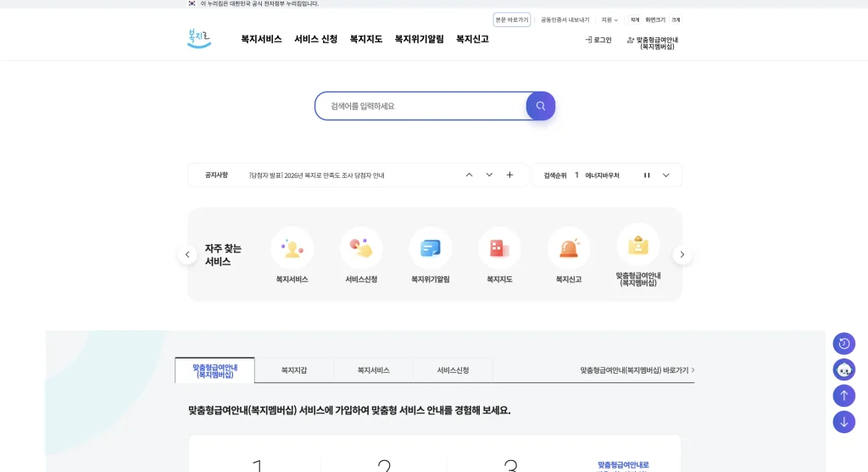Click the plus icon for more notices
This screenshot has width=868, height=472.
point(509,175)
